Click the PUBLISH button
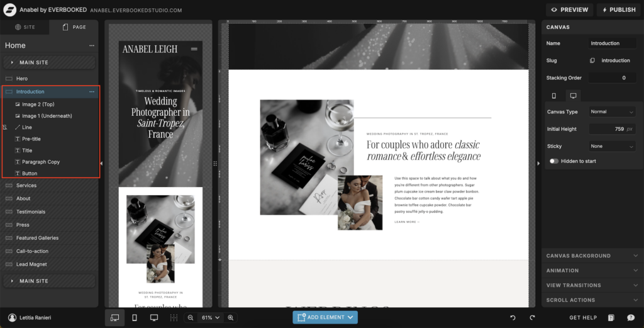Image resolution: width=644 pixels, height=328 pixels. click(x=619, y=10)
